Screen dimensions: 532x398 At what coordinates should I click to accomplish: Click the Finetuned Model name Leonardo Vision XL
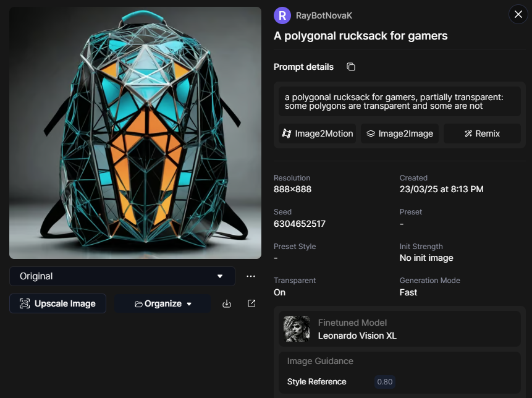click(x=357, y=336)
